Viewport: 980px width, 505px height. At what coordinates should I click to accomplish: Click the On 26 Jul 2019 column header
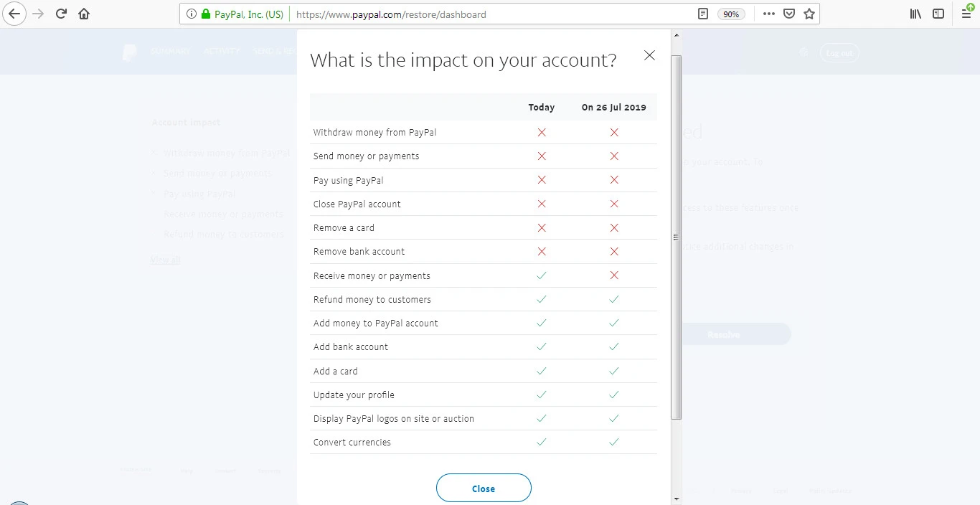tap(613, 107)
